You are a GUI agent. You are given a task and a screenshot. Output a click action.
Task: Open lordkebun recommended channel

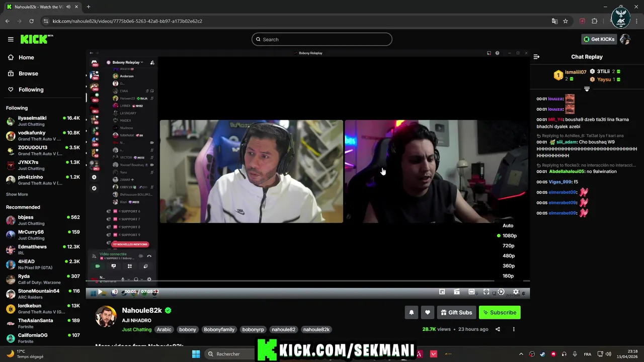click(x=43, y=309)
